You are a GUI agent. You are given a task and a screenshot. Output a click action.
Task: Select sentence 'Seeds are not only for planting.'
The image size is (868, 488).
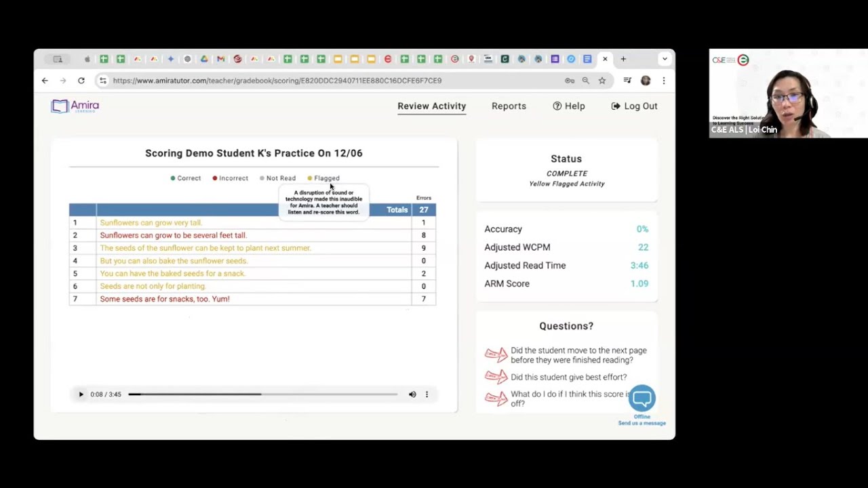(153, 286)
